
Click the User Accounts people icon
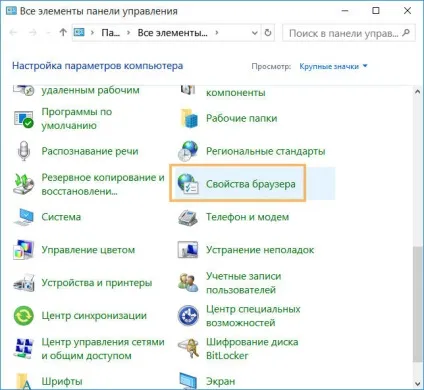point(188,283)
